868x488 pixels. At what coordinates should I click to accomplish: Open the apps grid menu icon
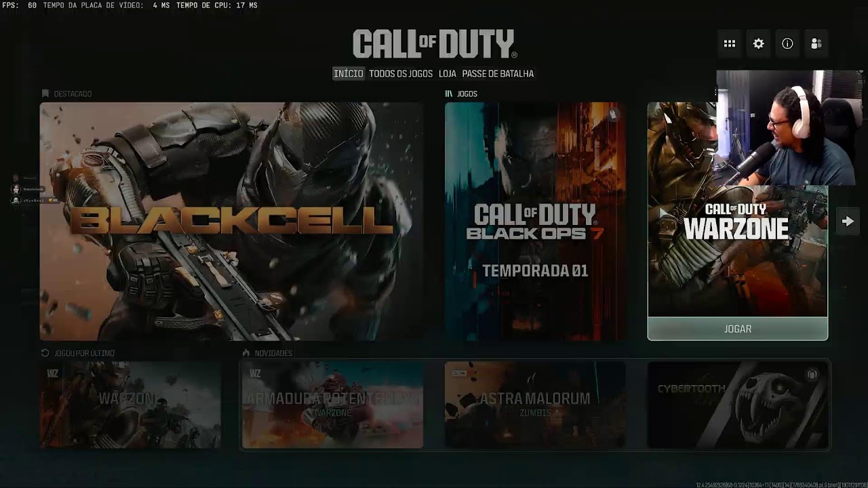pyautogui.click(x=730, y=43)
